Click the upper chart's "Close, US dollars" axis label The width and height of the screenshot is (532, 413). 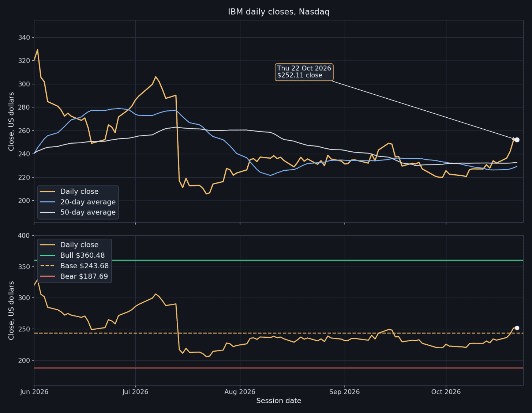(11, 121)
